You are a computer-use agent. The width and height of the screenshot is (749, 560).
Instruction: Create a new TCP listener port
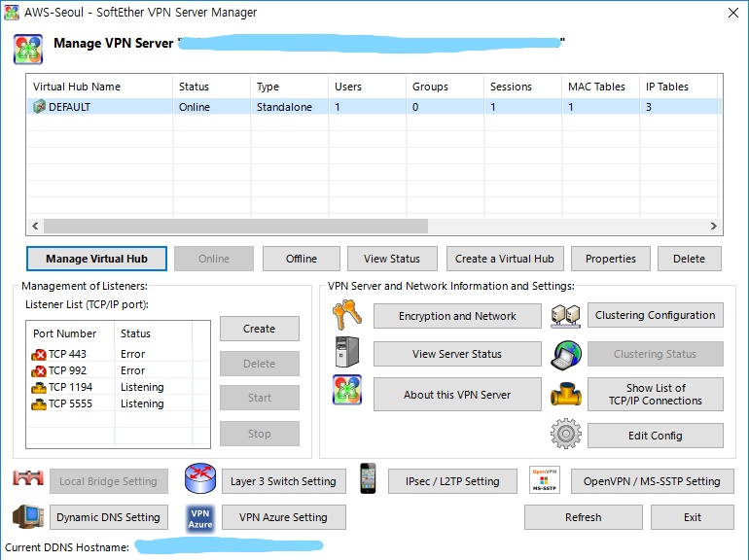(x=259, y=329)
